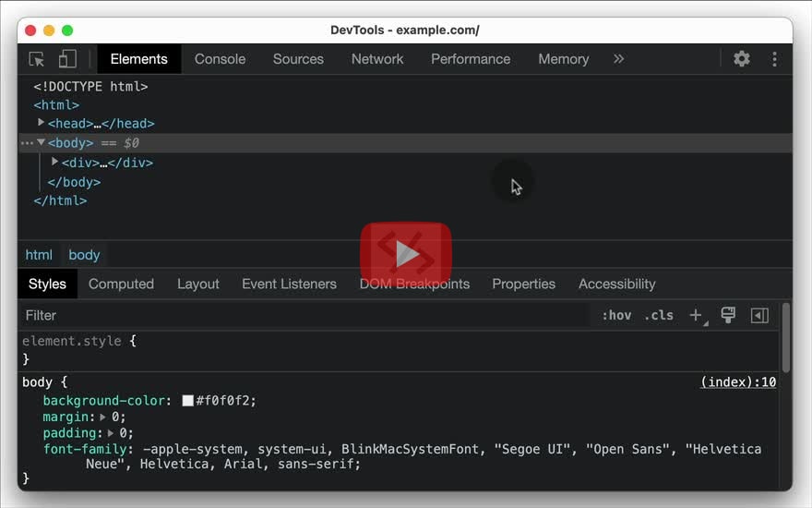Open the Network tab
Viewport: 812px width, 508px height.
[377, 59]
